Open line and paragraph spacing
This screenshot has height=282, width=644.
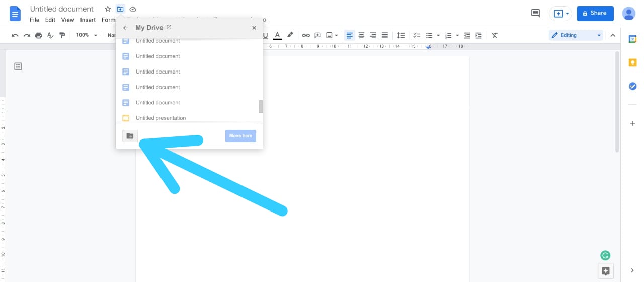coord(401,35)
